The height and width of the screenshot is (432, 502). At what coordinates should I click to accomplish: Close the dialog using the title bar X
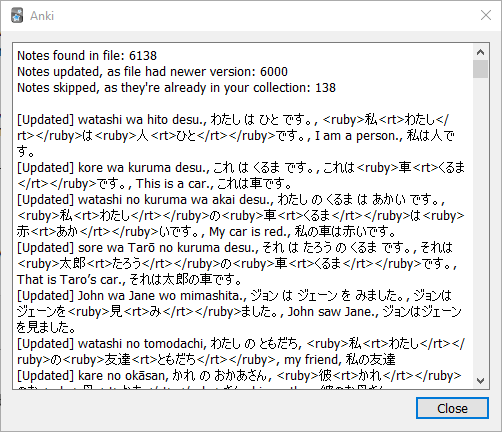point(486,15)
